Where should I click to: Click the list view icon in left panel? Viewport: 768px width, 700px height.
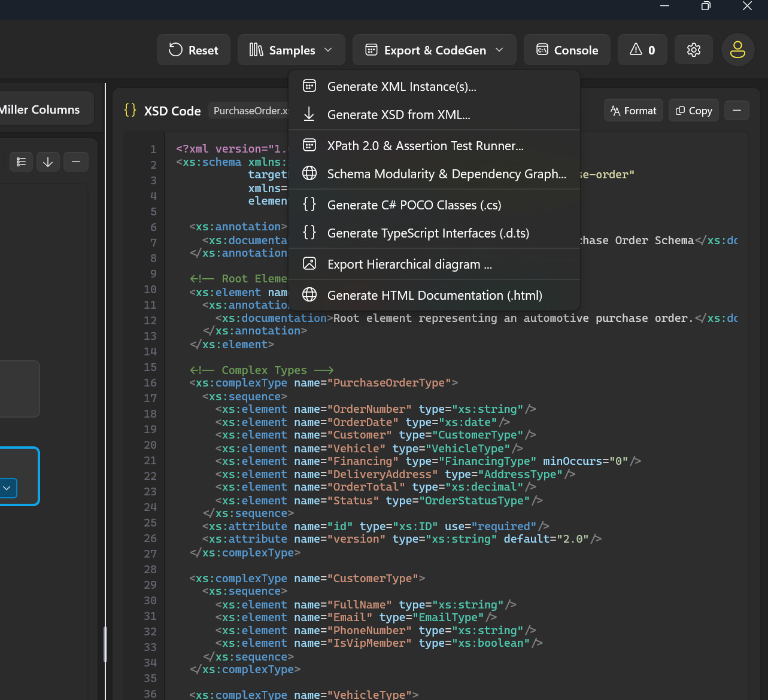pyautogui.click(x=22, y=162)
